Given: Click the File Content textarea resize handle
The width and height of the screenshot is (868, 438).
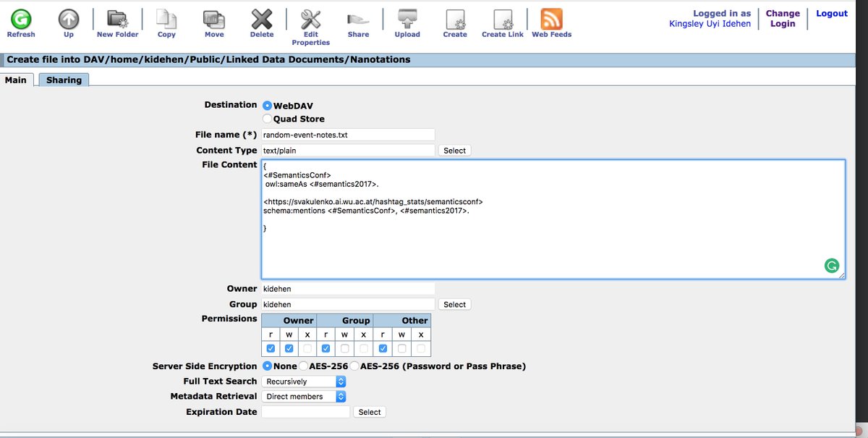Looking at the screenshot, I should pyautogui.click(x=841, y=275).
